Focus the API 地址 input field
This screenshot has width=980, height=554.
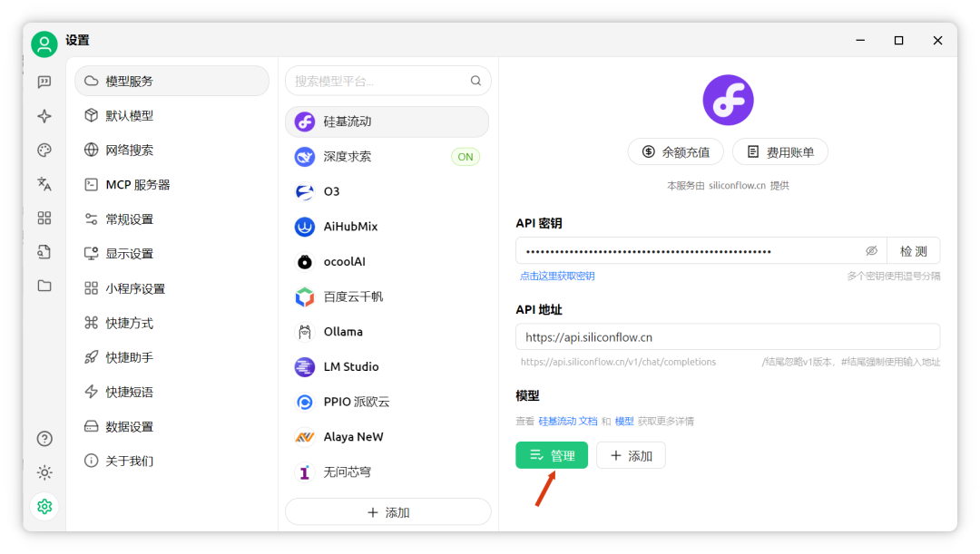728,337
